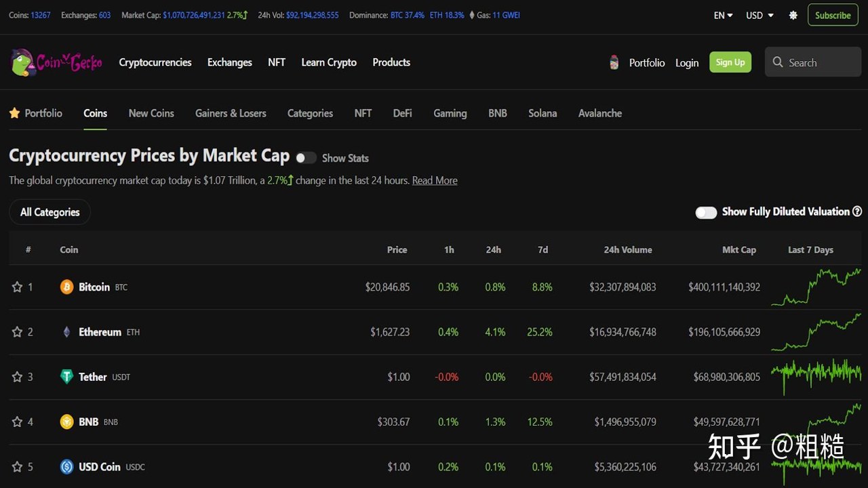Switch to the Portfolio tab with star
This screenshot has width=868, height=488.
tap(36, 113)
